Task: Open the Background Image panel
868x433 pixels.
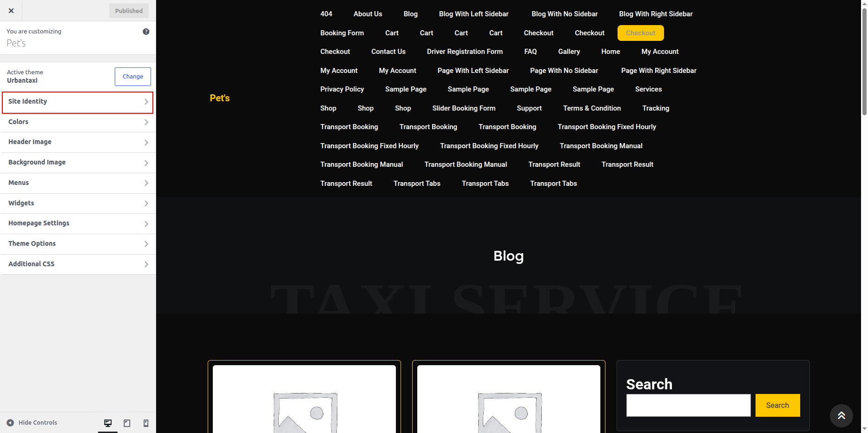Action: [x=78, y=163]
